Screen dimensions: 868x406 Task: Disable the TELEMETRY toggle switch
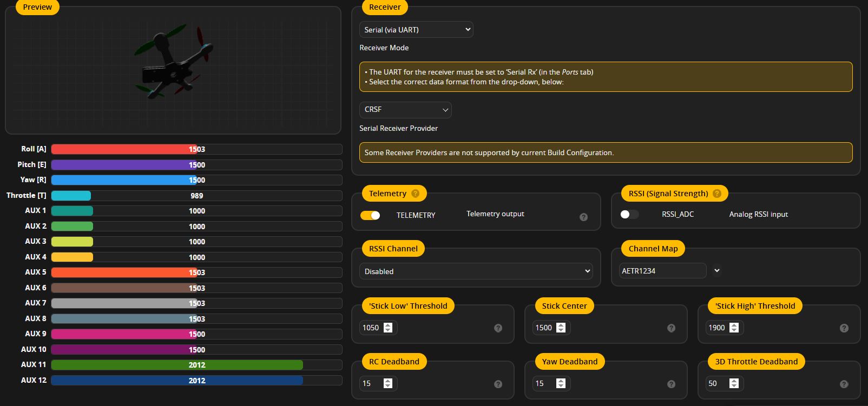pos(370,215)
